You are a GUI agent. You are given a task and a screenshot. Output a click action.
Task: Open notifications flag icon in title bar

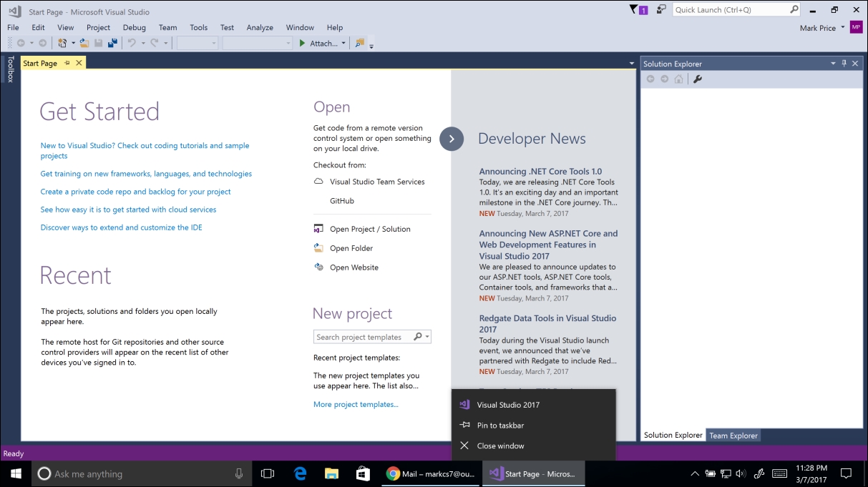[638, 9]
